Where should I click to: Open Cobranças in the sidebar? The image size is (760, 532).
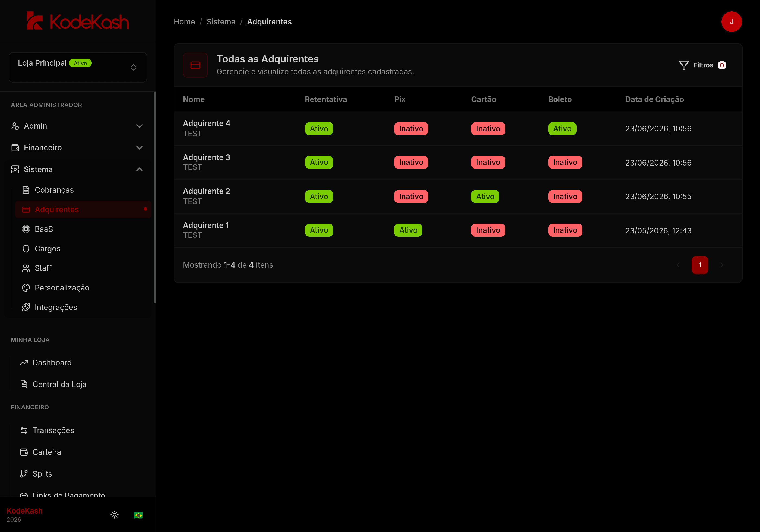(83, 190)
